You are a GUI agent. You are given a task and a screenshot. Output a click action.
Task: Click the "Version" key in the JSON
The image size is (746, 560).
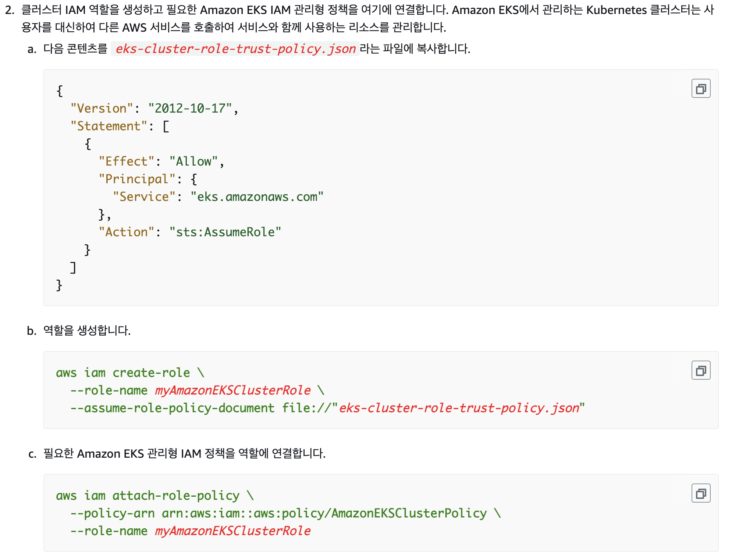pos(102,109)
